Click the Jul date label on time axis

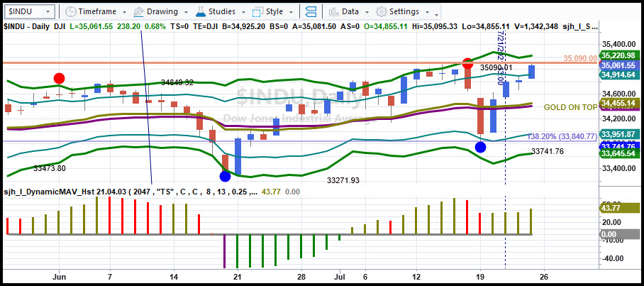tap(340, 276)
